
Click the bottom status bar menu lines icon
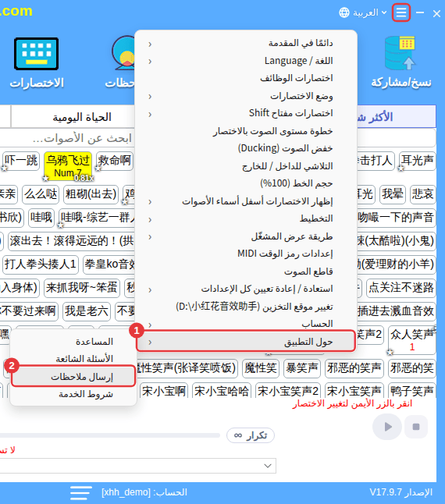(80, 493)
